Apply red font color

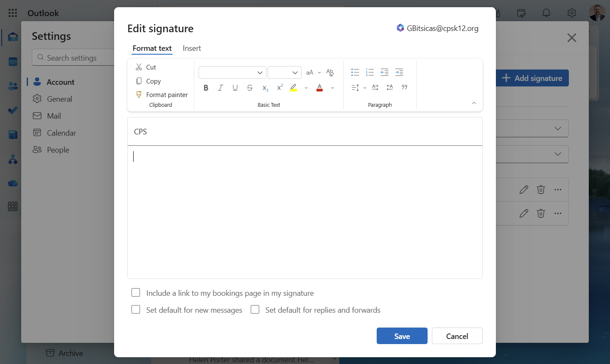(x=319, y=88)
